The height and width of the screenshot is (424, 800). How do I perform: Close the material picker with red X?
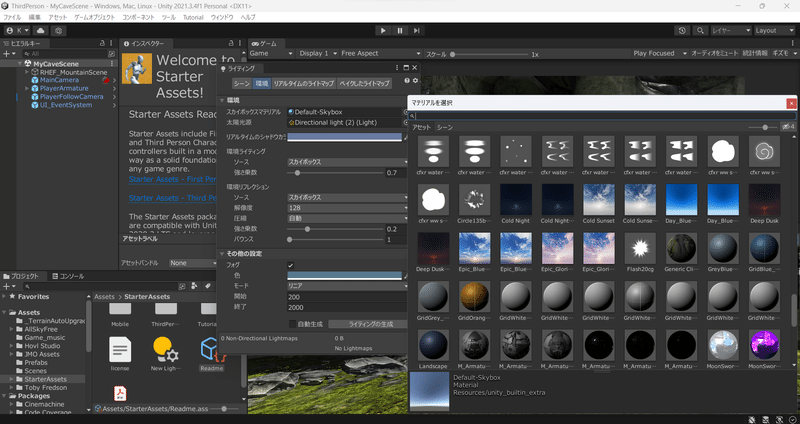pos(792,102)
